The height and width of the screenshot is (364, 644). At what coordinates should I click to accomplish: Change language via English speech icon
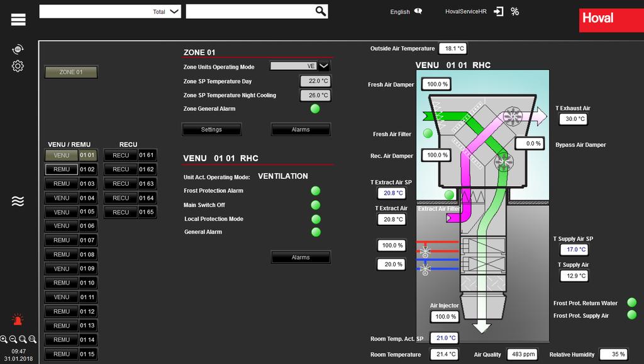(x=418, y=11)
